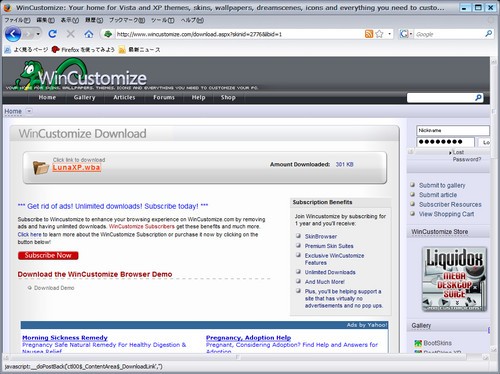
Task: Open the 履歴 (History) menu
Action: pyautogui.click(x=94, y=20)
